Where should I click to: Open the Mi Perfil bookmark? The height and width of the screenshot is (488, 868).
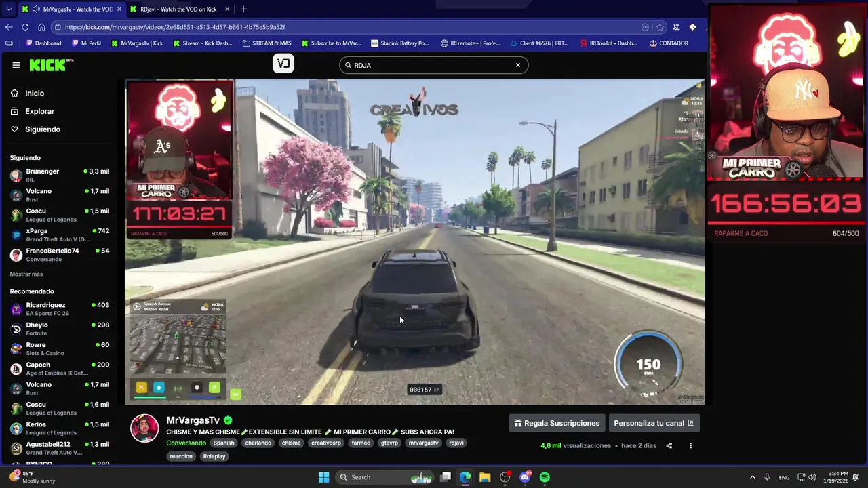coord(87,43)
